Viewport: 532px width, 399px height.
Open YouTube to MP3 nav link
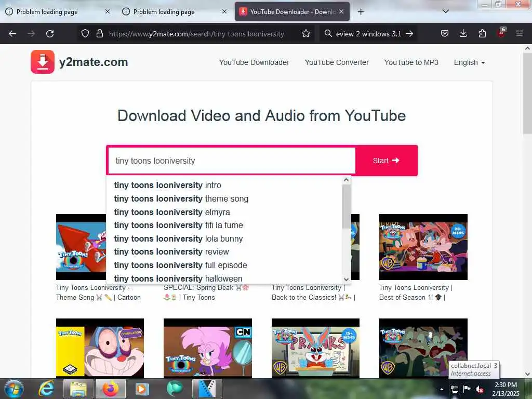pyautogui.click(x=411, y=62)
